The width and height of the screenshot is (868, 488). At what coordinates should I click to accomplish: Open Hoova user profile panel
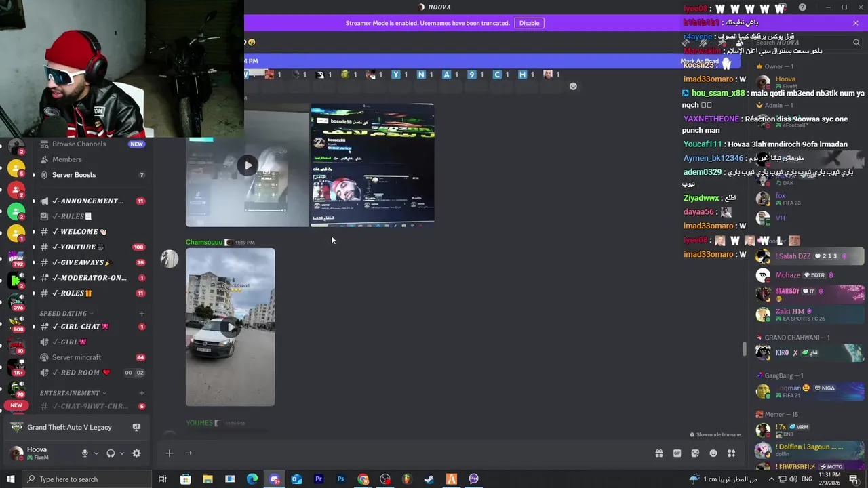click(38, 453)
